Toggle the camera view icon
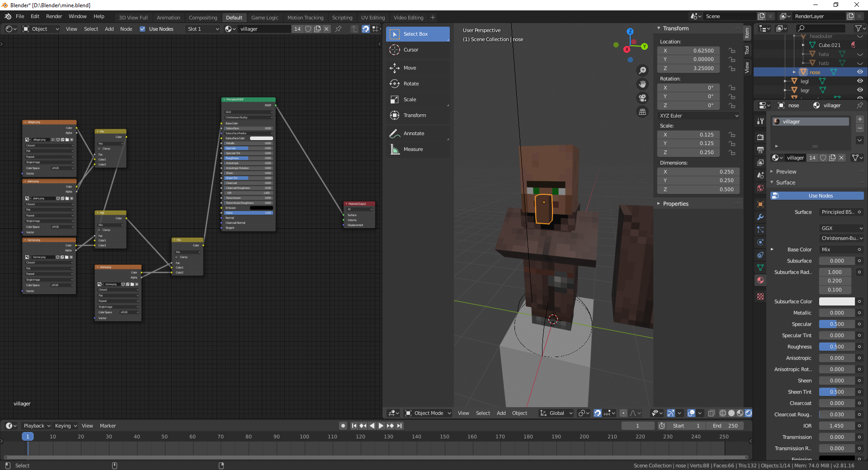Screen dimensions: 868x470 [x=642, y=98]
